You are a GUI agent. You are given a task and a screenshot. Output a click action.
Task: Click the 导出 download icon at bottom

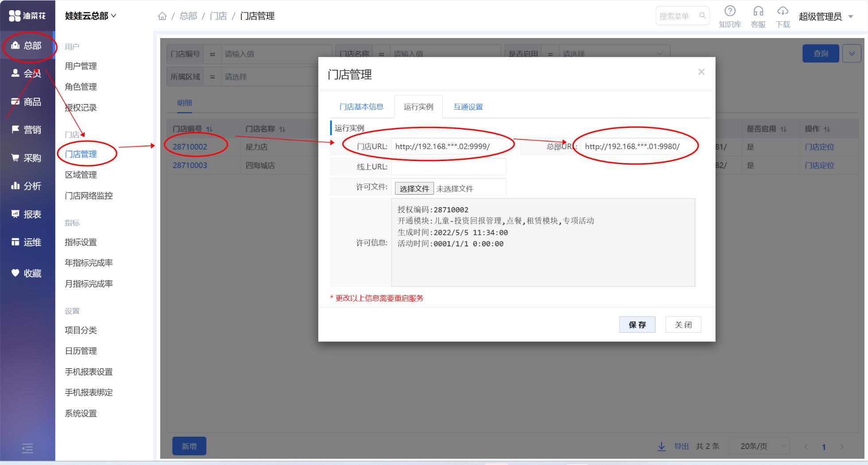pyautogui.click(x=662, y=446)
